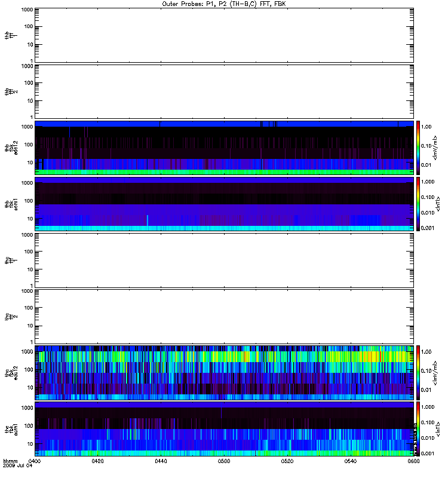Click the 0540 time axis label
Viewport: 448px width, 478px height.
[351, 461]
